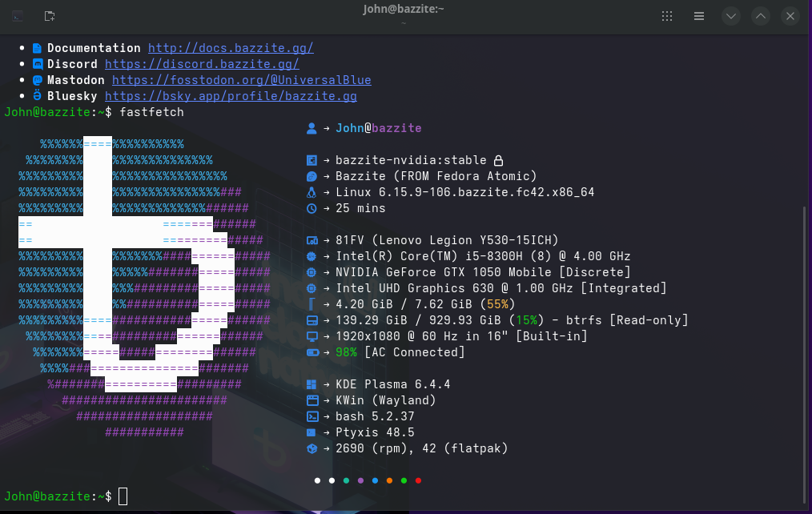Click the 'fastfetch' command text
The width and height of the screenshot is (812, 514).
tap(151, 112)
